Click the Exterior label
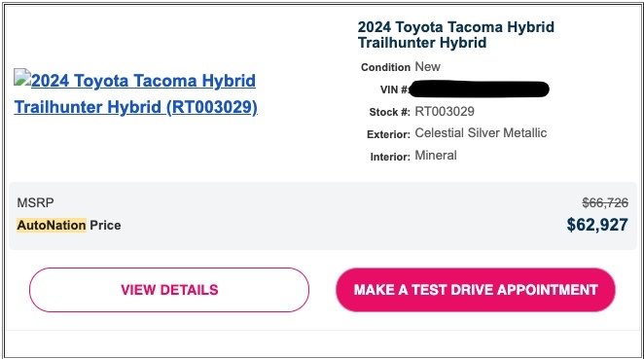 388,134
